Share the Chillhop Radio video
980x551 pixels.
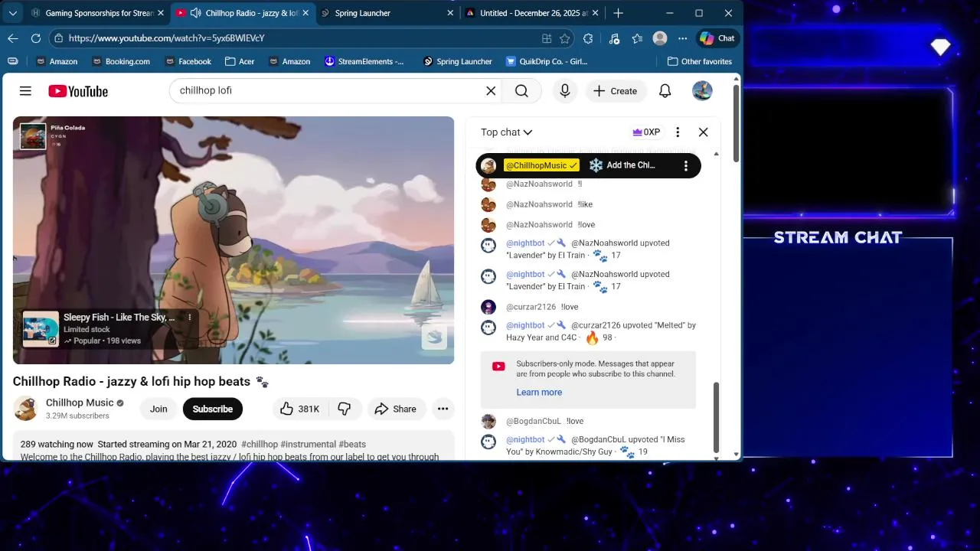pos(395,409)
